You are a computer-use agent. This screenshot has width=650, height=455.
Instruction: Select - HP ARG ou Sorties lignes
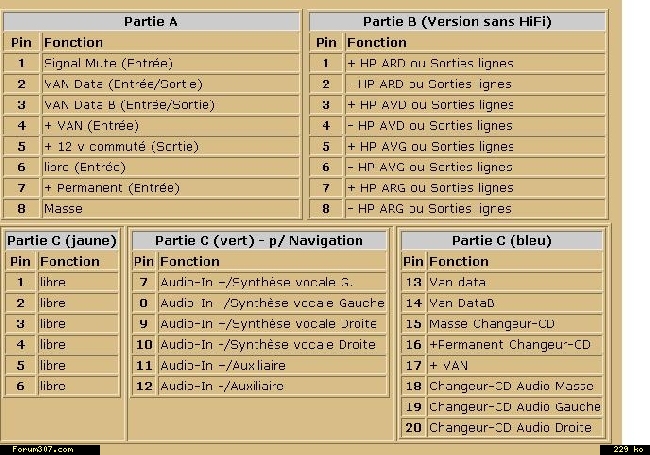click(475, 209)
